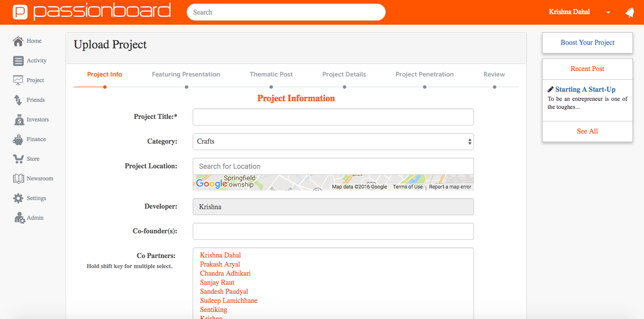Open the Finance piggy bank icon
Screen dimensions: 644x319
click(18, 140)
